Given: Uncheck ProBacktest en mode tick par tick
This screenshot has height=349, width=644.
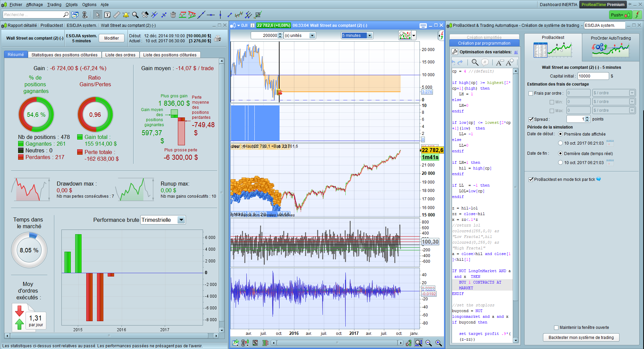Looking at the screenshot, I should point(531,180).
